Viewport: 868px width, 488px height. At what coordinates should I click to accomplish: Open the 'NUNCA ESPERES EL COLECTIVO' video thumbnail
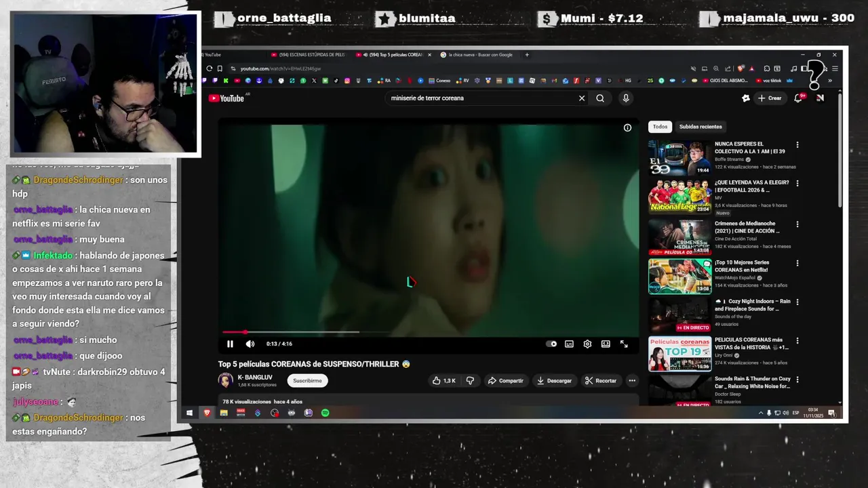click(x=679, y=158)
